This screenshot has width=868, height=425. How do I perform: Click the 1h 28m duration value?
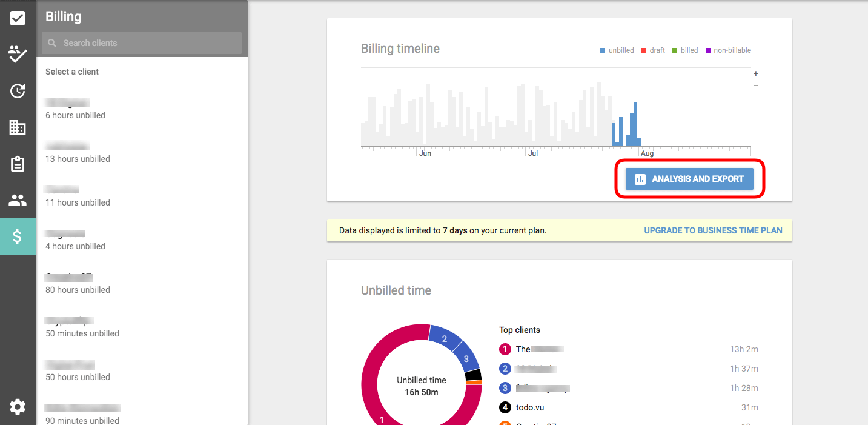[x=744, y=388]
